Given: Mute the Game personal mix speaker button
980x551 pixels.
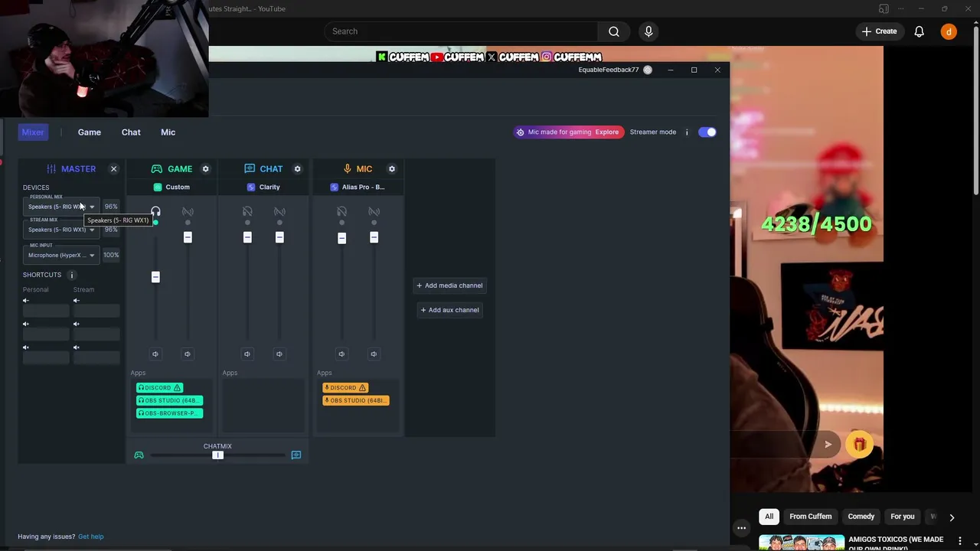Looking at the screenshot, I should click(x=155, y=354).
